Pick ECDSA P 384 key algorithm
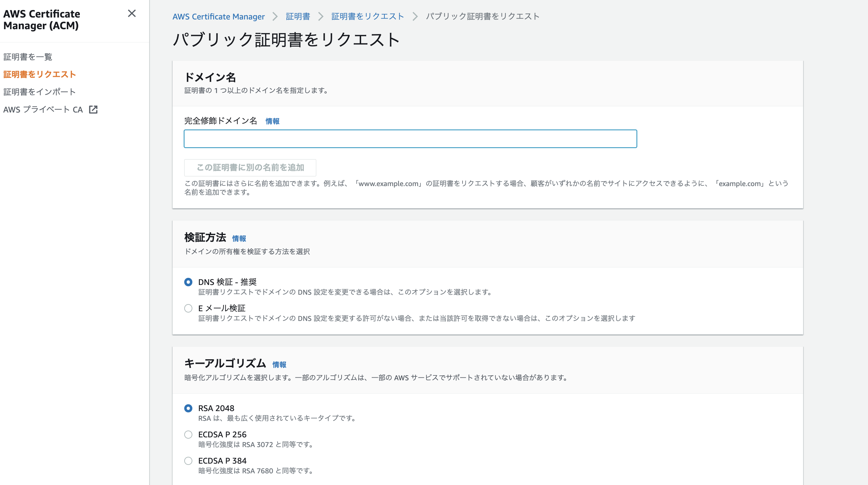Image resolution: width=868 pixels, height=485 pixels. [x=188, y=461]
